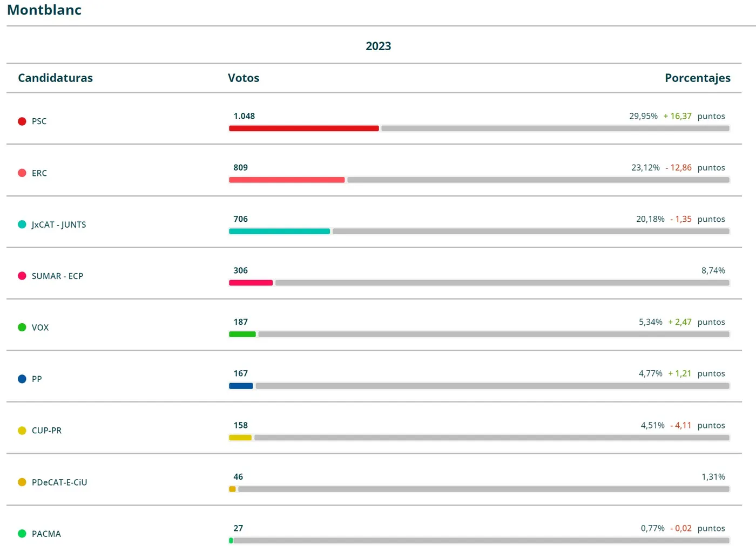Click the pink SUMAR - ECP color dot
Screen dimensions: 756x559
[22, 276]
